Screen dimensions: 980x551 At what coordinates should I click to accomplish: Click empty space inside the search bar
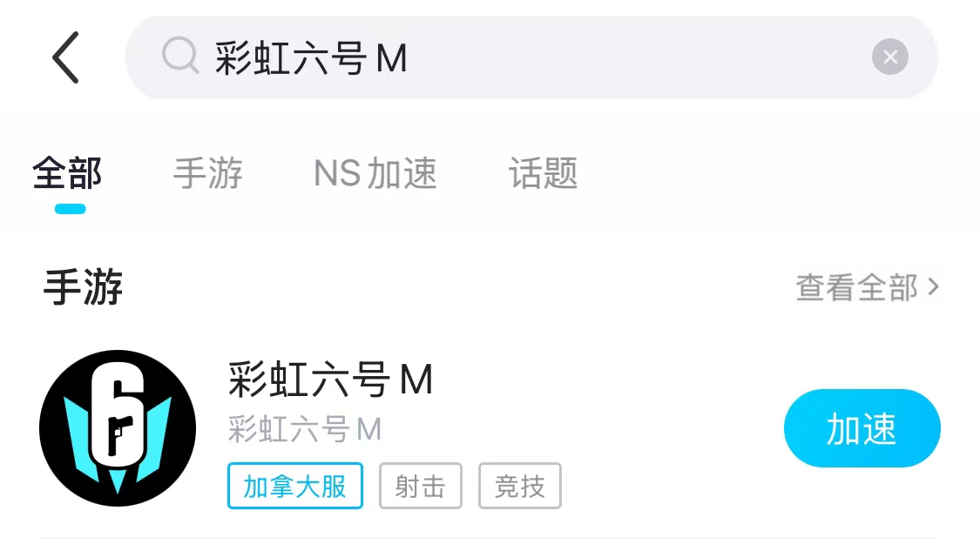[638, 57]
